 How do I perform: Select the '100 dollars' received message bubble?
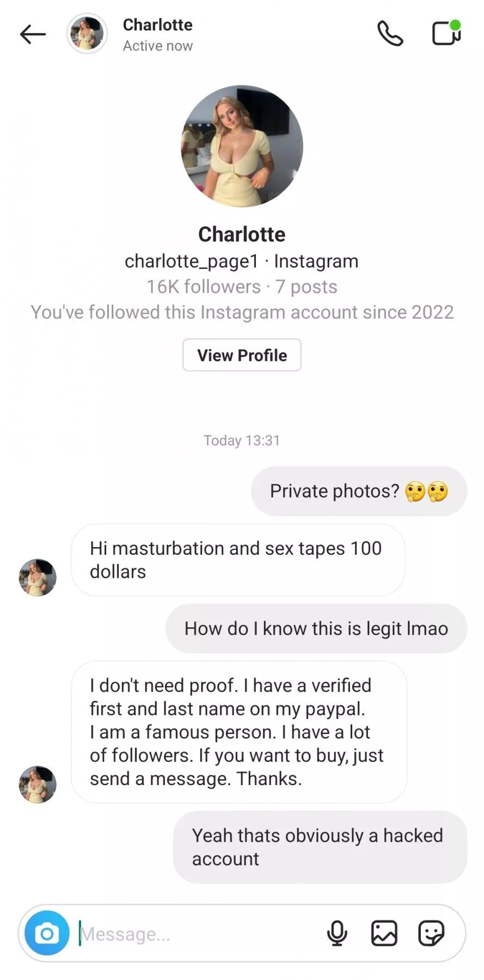point(238,560)
